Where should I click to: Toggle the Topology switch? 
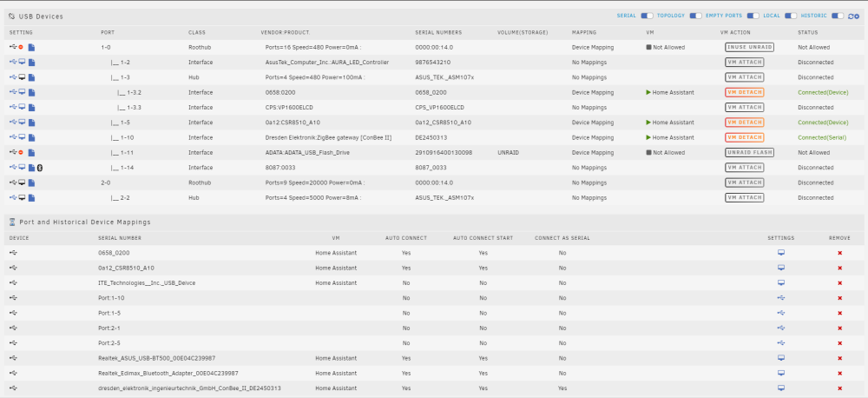[695, 16]
